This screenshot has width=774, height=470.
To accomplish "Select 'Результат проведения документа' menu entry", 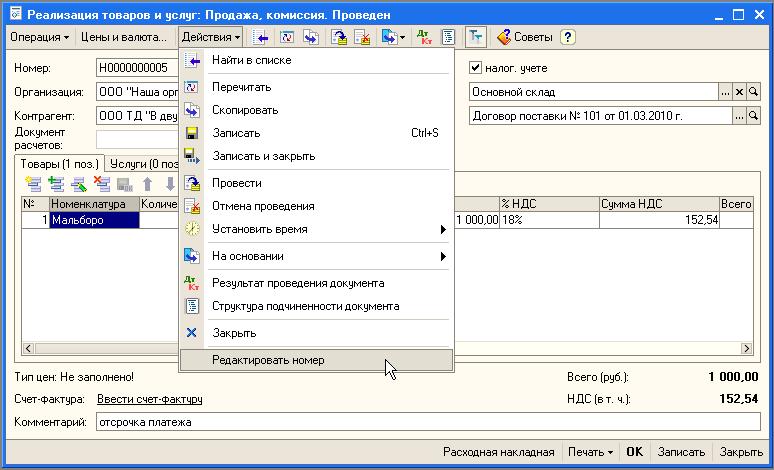I will pos(316,283).
